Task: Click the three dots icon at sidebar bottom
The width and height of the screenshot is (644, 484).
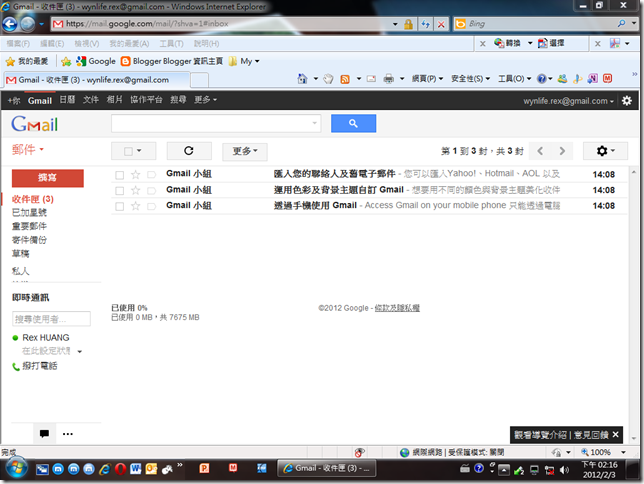Action: 68,434
